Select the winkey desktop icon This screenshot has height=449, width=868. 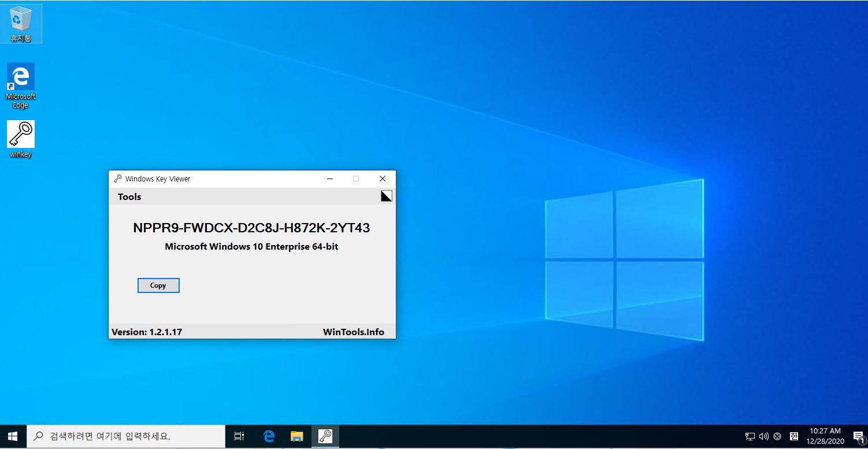(21, 139)
